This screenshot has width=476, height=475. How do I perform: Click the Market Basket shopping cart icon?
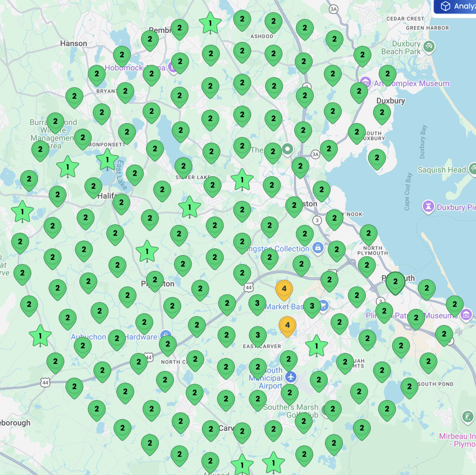[x=323, y=306]
